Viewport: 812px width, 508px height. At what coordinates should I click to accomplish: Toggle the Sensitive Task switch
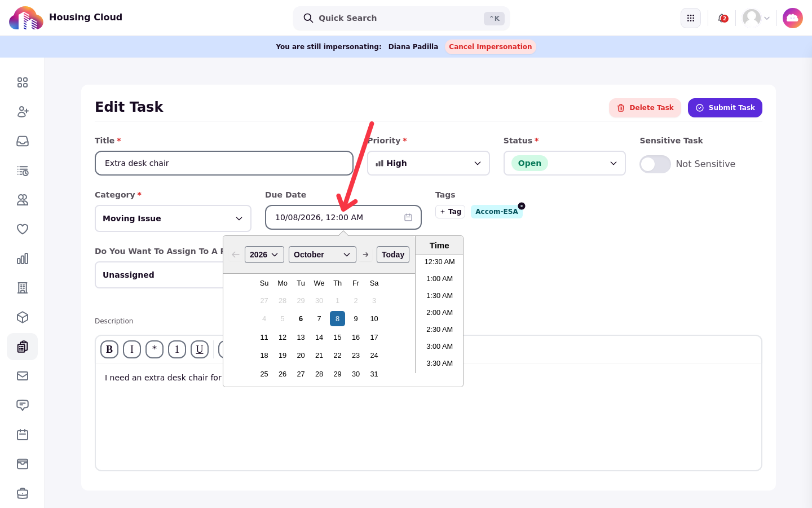click(655, 164)
